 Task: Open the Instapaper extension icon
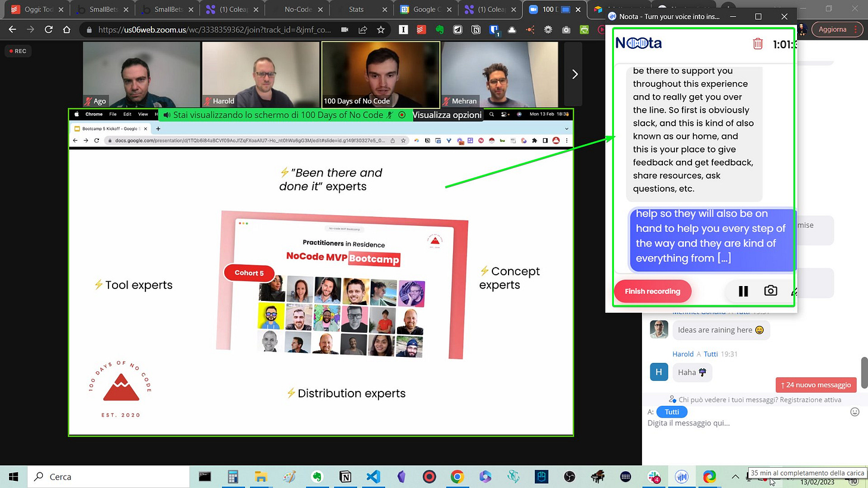point(403,30)
